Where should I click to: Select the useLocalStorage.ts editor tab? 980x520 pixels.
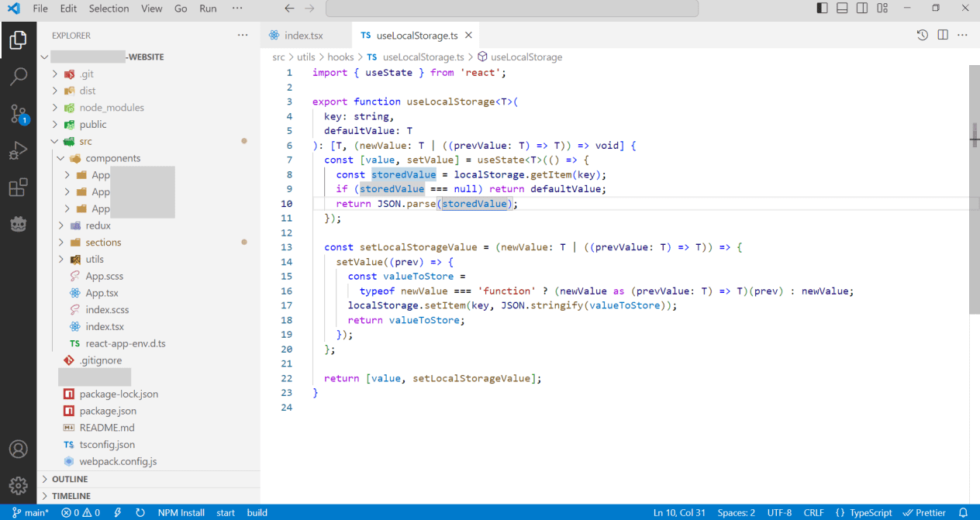pos(415,36)
